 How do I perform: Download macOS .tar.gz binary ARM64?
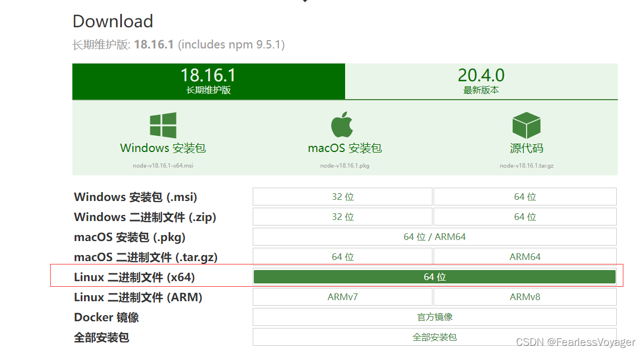(x=525, y=257)
